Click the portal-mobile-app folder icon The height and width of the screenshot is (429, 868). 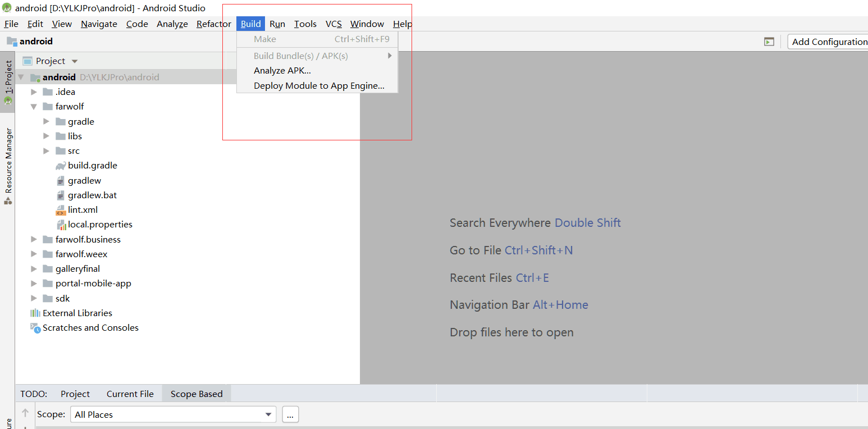[x=47, y=284]
